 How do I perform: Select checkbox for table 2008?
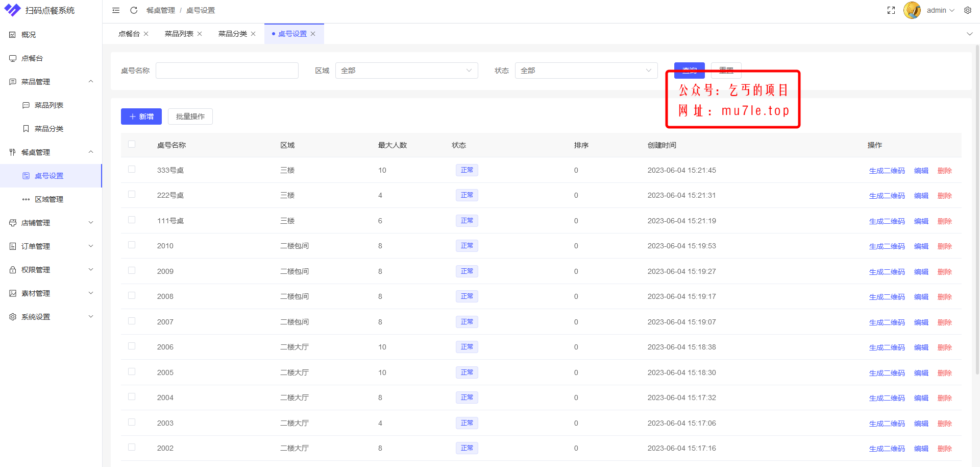pyautogui.click(x=132, y=295)
